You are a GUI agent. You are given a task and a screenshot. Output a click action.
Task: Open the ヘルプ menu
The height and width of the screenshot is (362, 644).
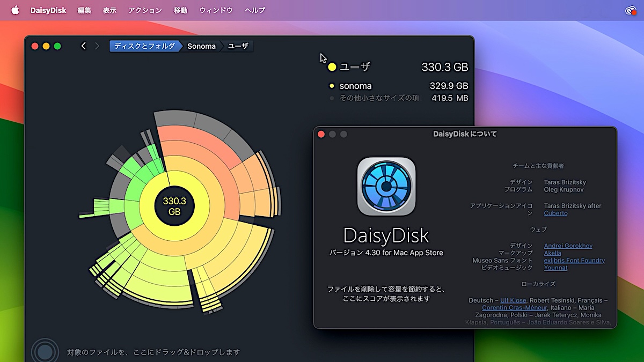click(x=255, y=10)
